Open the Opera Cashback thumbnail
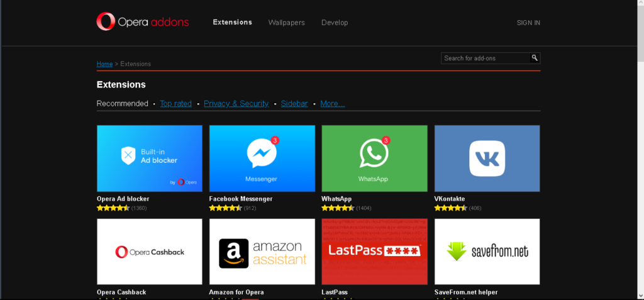The height and width of the screenshot is (300, 644). coord(150,252)
